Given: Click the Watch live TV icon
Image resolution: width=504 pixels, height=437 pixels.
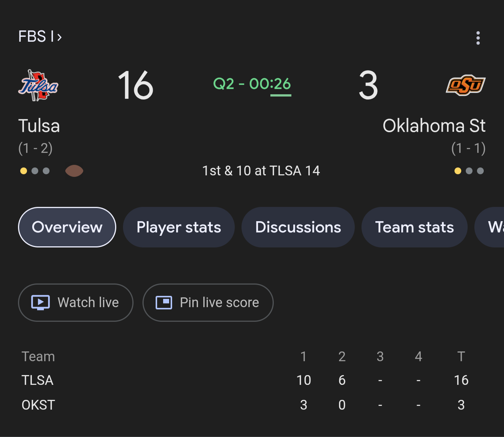Looking at the screenshot, I should click(40, 303).
